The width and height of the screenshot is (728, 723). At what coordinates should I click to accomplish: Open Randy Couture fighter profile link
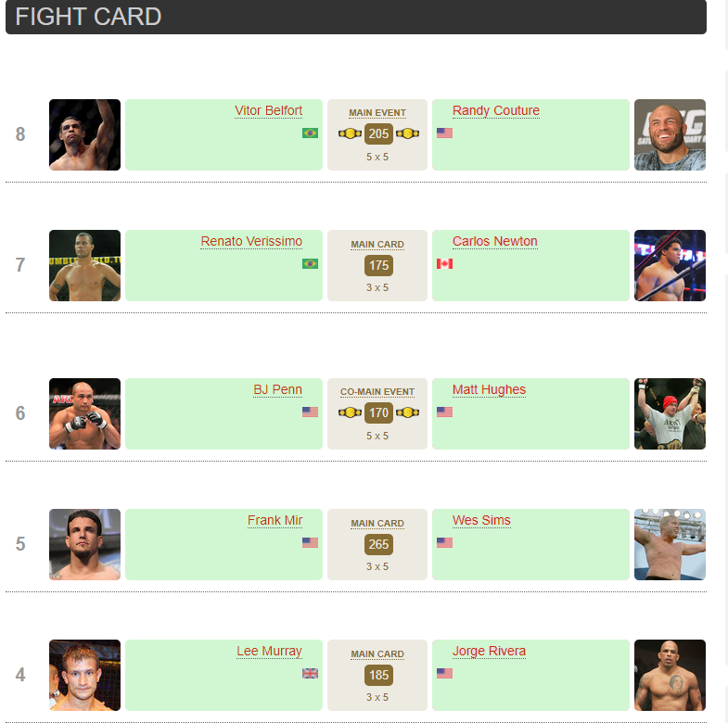tap(496, 111)
